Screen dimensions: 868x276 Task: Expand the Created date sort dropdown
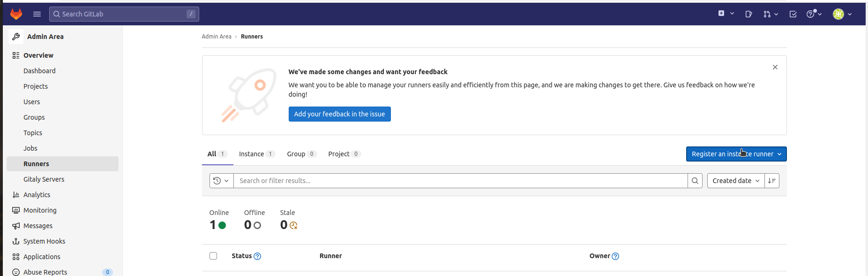[735, 181]
